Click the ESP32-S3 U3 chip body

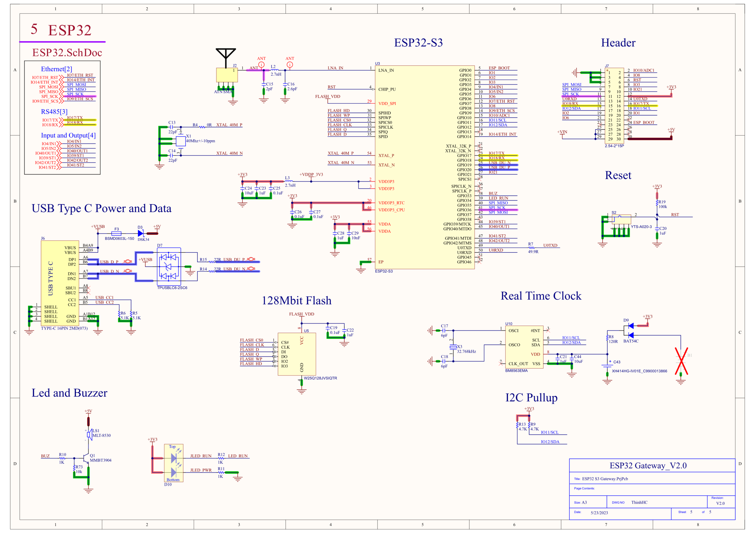(424, 167)
